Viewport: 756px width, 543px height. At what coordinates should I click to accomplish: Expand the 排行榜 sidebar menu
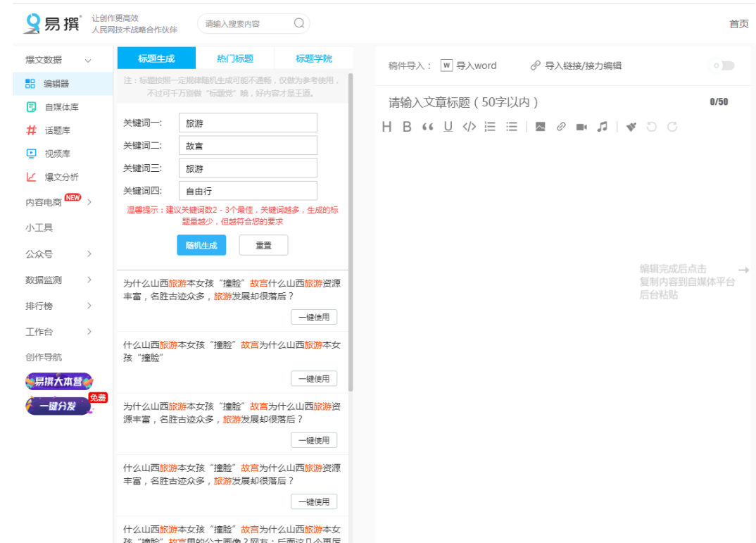coord(89,306)
